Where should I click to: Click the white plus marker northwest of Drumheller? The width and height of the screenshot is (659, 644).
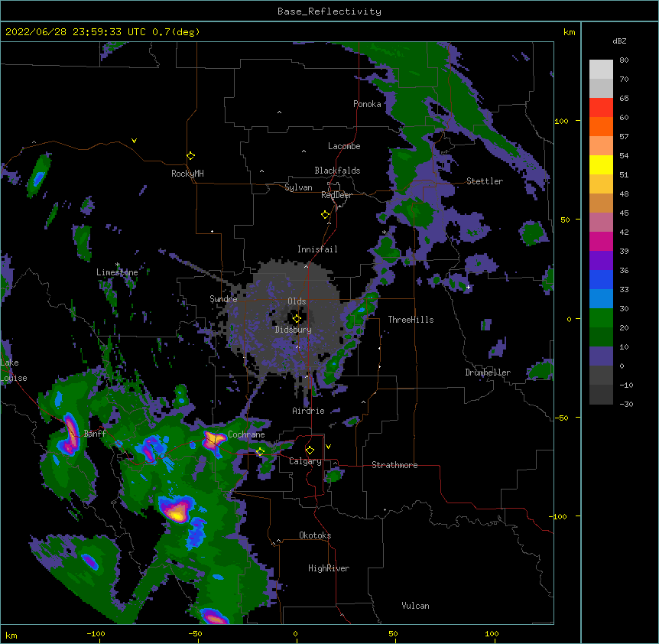pos(468,287)
